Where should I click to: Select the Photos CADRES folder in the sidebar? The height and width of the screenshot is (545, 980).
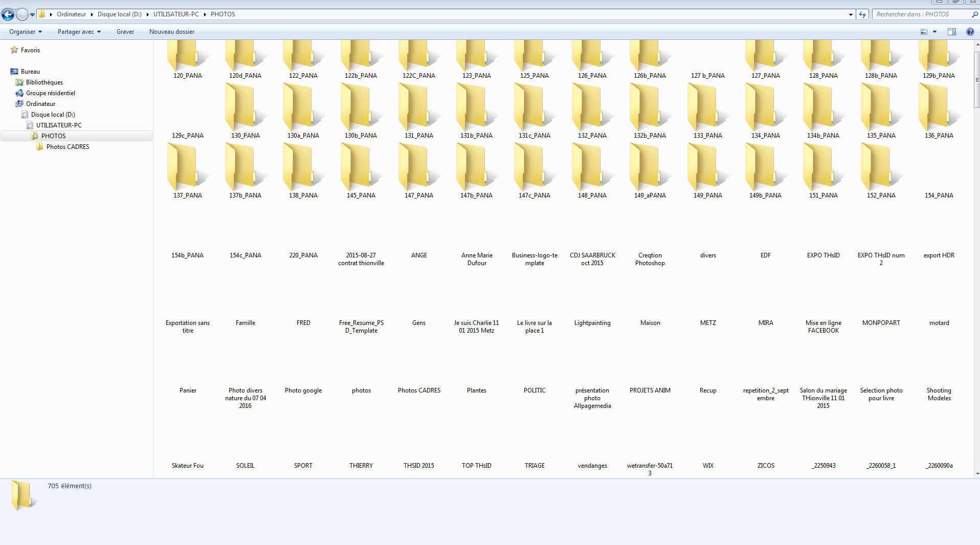[x=68, y=146]
